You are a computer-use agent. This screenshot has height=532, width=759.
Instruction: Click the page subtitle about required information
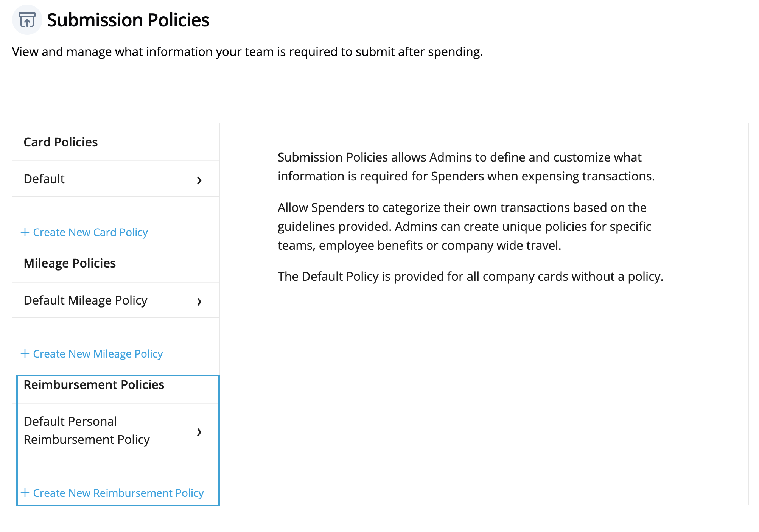pos(247,52)
